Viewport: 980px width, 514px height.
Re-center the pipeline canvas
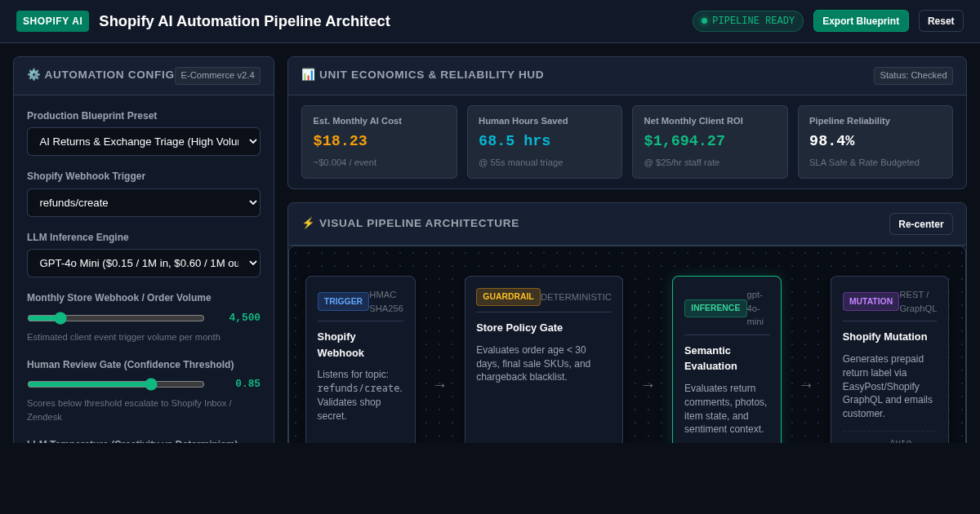click(921, 224)
